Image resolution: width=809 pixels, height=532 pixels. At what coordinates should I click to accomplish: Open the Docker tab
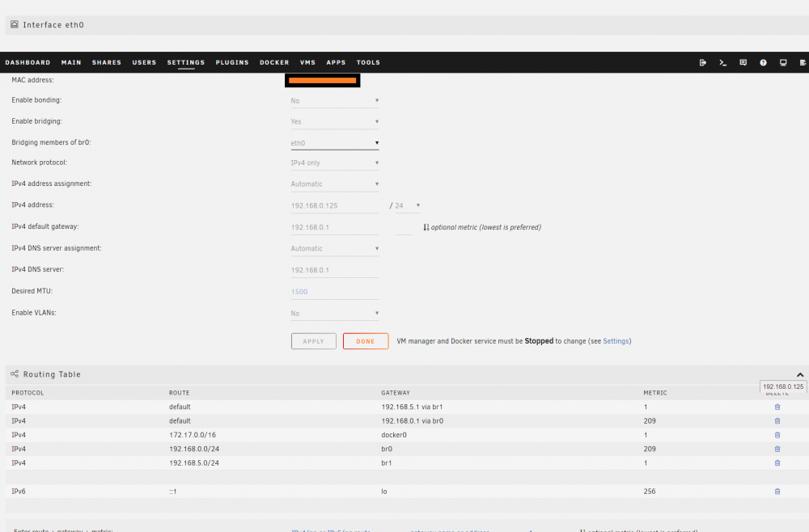click(274, 62)
